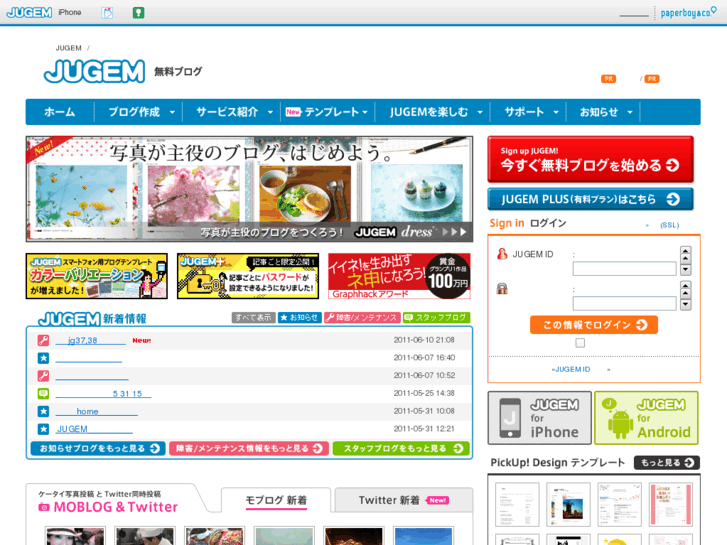727x545 pixels.
Task: Open the JUGEM dress photo blog banner
Action: 249,189
